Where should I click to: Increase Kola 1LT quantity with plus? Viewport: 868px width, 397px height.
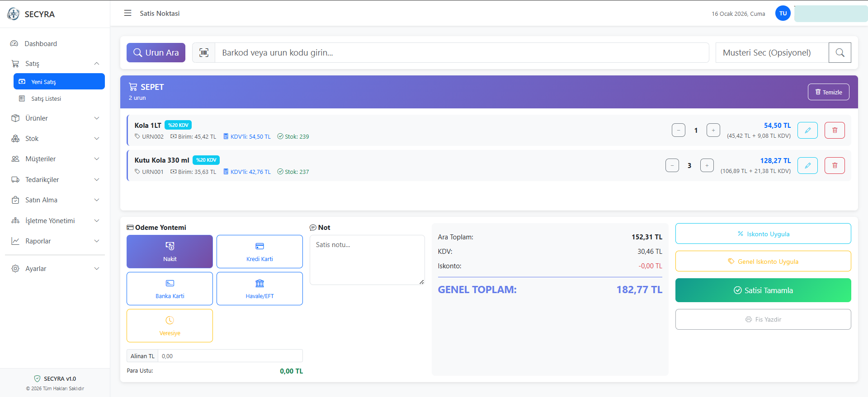pos(713,131)
